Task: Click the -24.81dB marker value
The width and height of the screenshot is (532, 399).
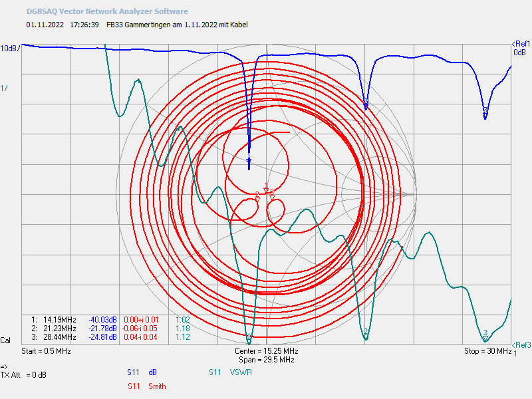Action: coord(102,337)
